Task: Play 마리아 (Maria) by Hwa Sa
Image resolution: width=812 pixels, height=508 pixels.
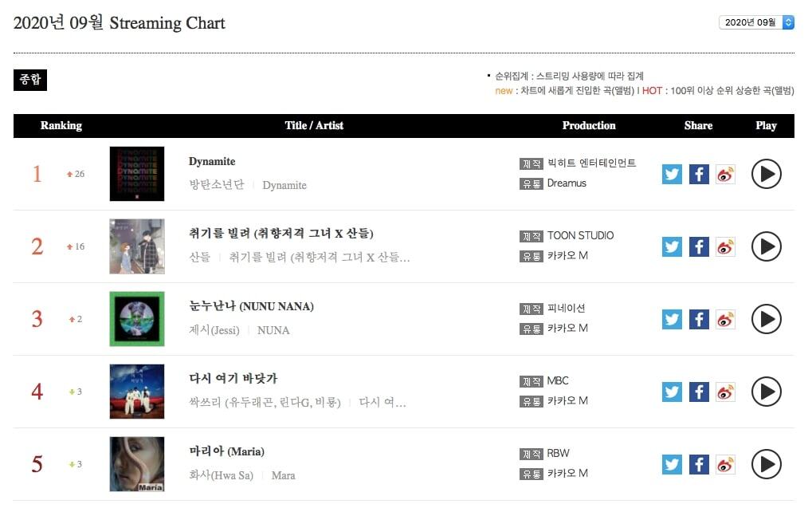Action: click(766, 464)
